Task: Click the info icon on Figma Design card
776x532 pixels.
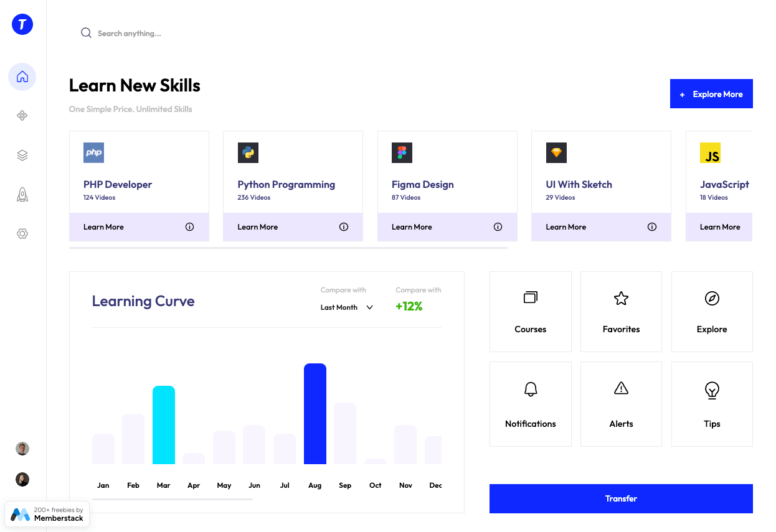Action: pyautogui.click(x=498, y=226)
